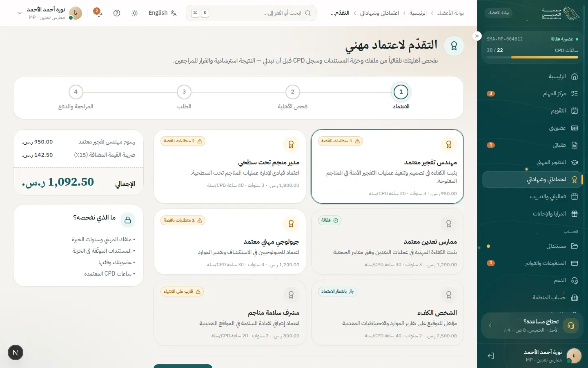Click قارب على الانتهاء warning badge
This screenshot has height=368, width=588.
click(182, 292)
